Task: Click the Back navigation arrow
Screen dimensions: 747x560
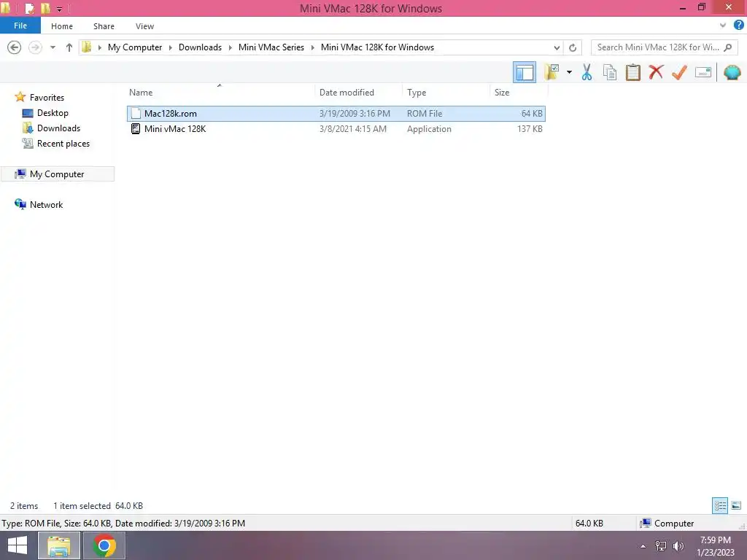Action: pyautogui.click(x=15, y=47)
